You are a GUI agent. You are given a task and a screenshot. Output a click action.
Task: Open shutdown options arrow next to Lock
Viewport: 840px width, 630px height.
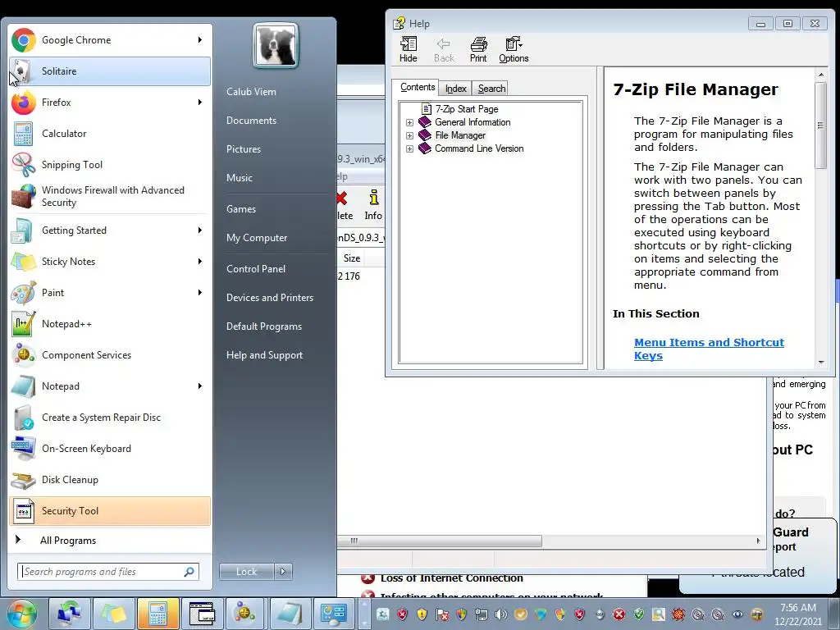point(283,572)
